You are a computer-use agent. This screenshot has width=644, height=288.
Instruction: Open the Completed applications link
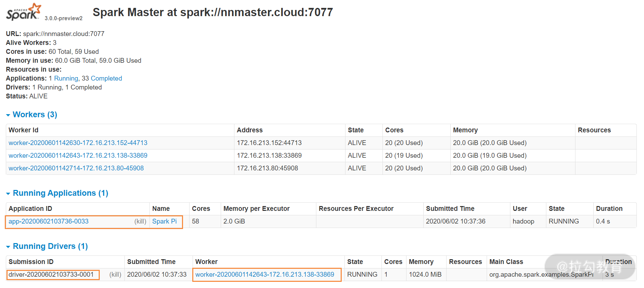pyautogui.click(x=106, y=78)
